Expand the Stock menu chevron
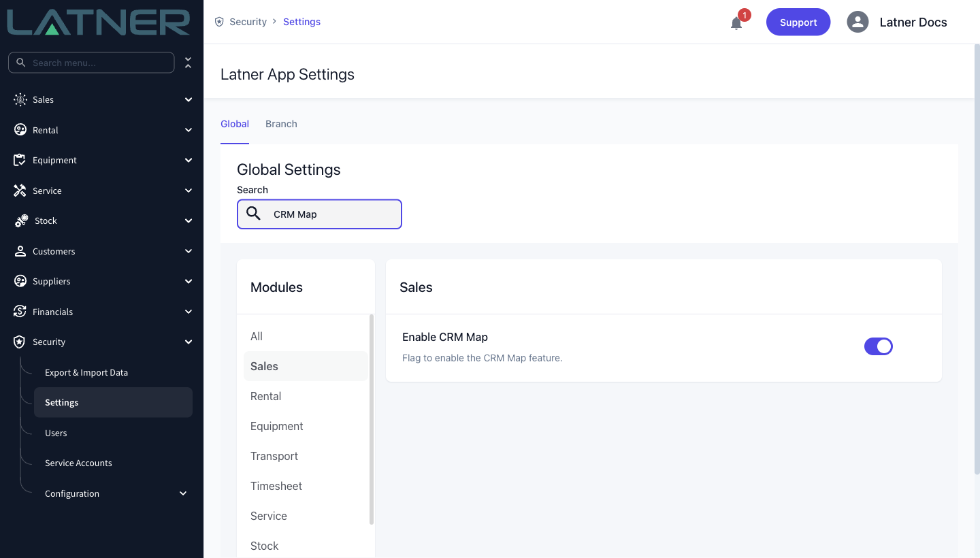 tap(189, 220)
